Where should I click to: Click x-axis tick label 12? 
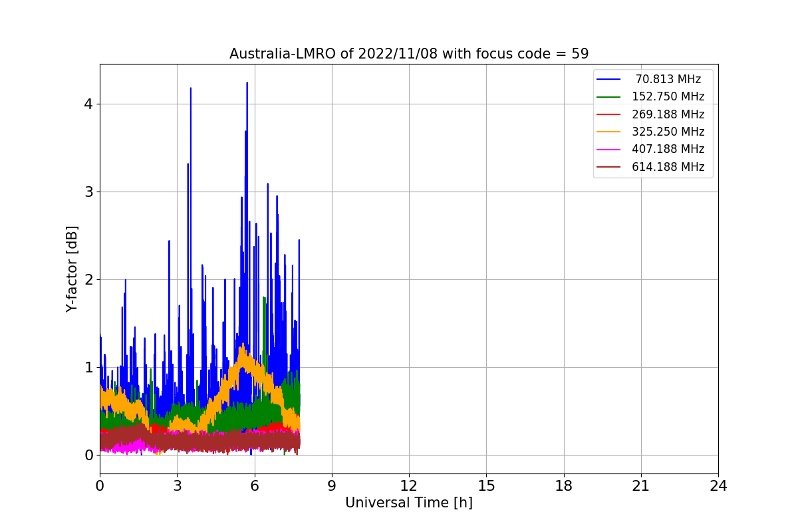click(x=409, y=486)
